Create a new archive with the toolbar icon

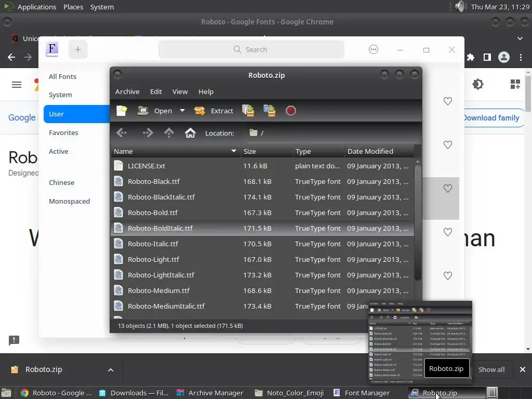click(x=122, y=111)
